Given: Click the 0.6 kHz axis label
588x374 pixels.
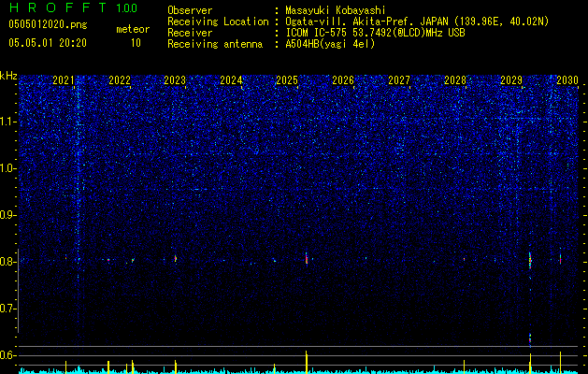Looking at the screenshot, I should (x=8, y=355).
